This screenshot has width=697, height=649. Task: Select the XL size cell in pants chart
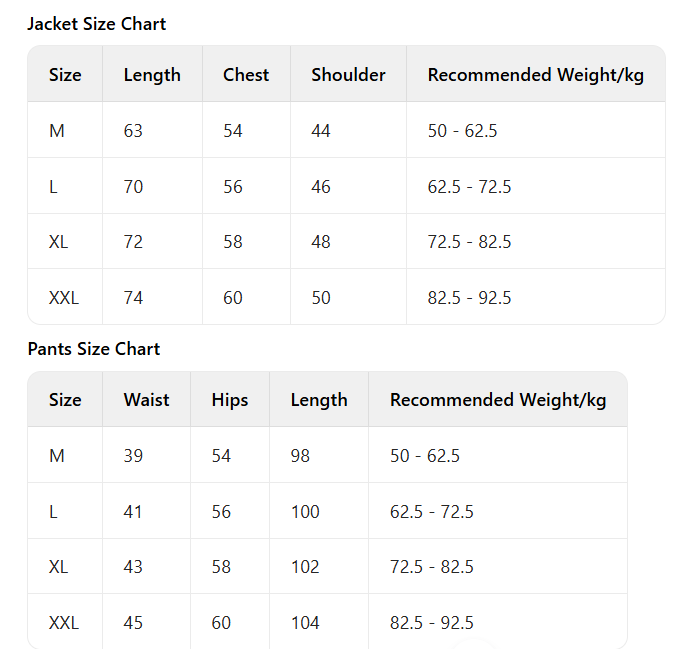(59, 567)
